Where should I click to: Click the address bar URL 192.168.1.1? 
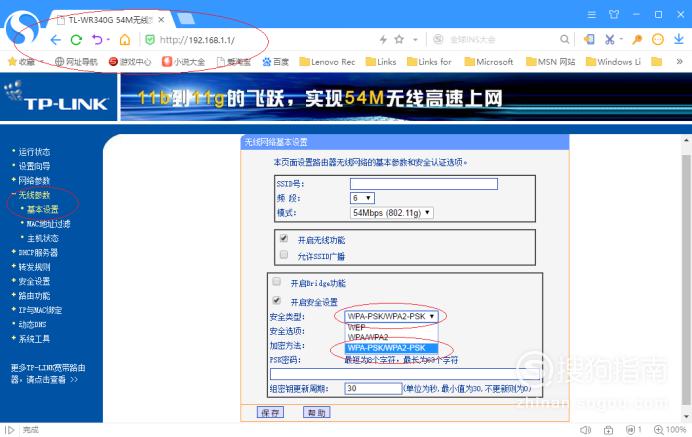[x=197, y=40]
